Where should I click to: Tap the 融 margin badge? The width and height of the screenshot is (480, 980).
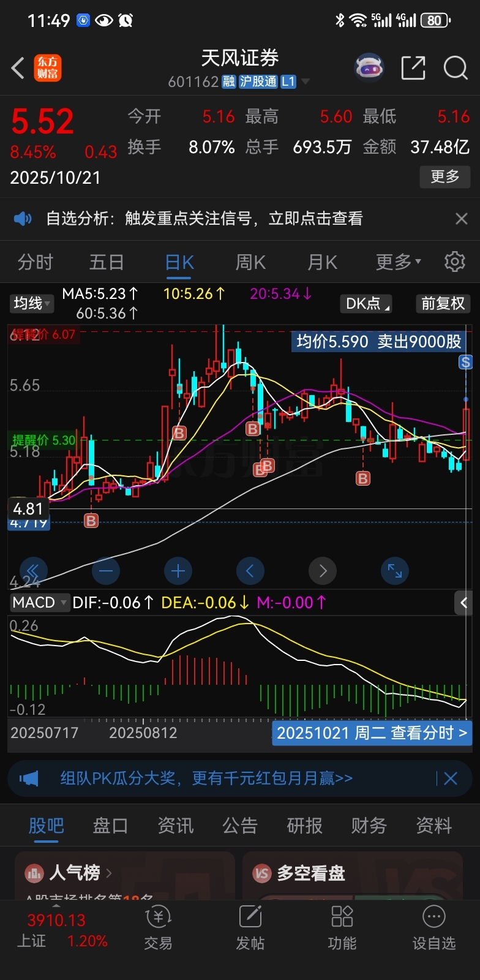pos(228,81)
